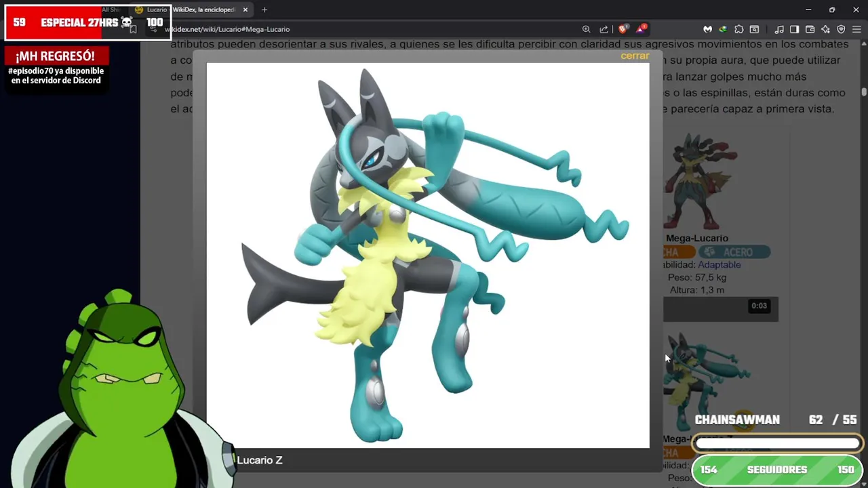Image resolution: width=868 pixels, height=488 pixels.
Task: Click the 'Peso: 57,5 kg' text
Action: point(697,277)
